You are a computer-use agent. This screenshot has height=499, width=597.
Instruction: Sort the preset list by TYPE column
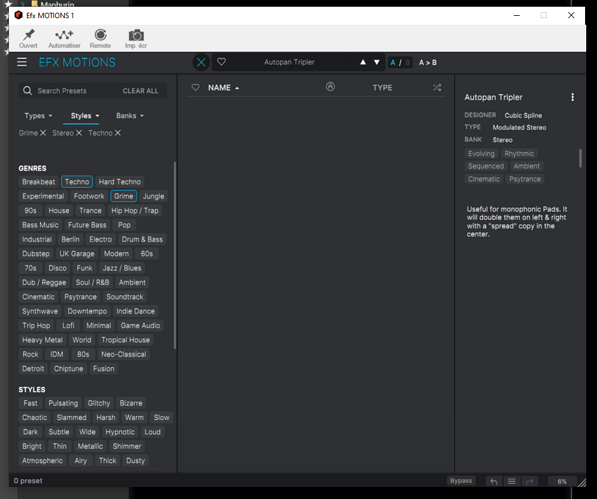coord(382,88)
